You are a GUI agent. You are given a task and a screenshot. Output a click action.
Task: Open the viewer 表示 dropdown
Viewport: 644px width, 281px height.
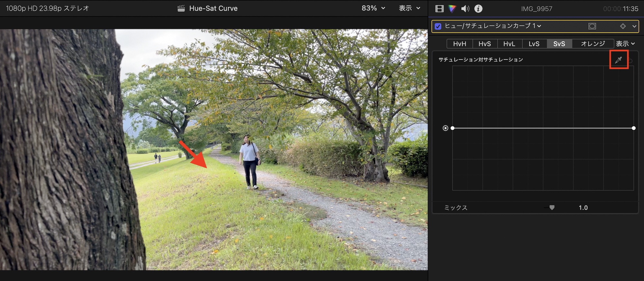coord(410,8)
